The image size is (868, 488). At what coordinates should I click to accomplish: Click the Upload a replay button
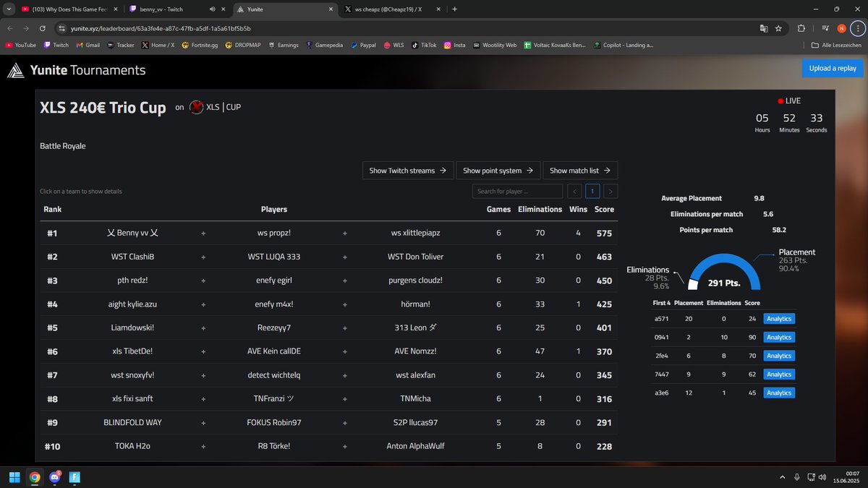tap(833, 67)
